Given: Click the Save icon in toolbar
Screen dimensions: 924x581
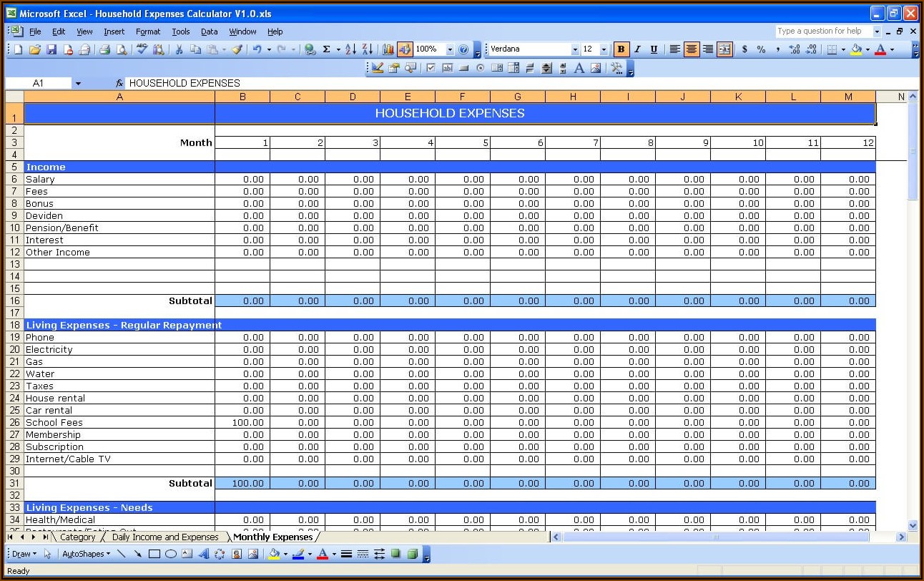Looking at the screenshot, I should [x=51, y=49].
